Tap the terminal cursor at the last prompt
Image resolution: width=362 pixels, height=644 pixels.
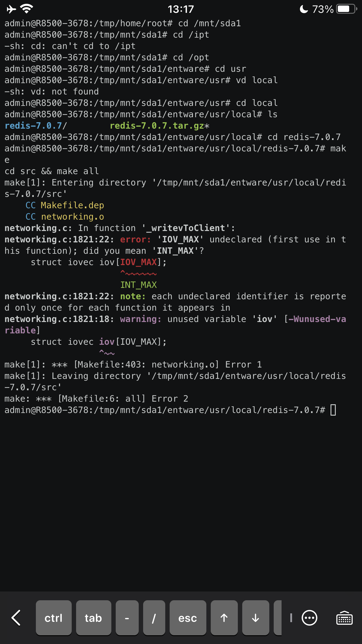click(333, 410)
